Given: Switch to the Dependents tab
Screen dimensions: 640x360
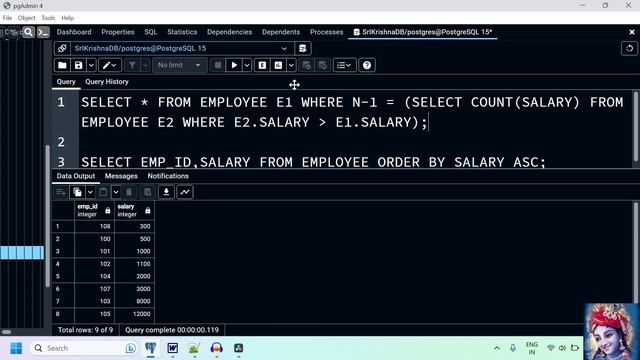Looking at the screenshot, I should [281, 32].
